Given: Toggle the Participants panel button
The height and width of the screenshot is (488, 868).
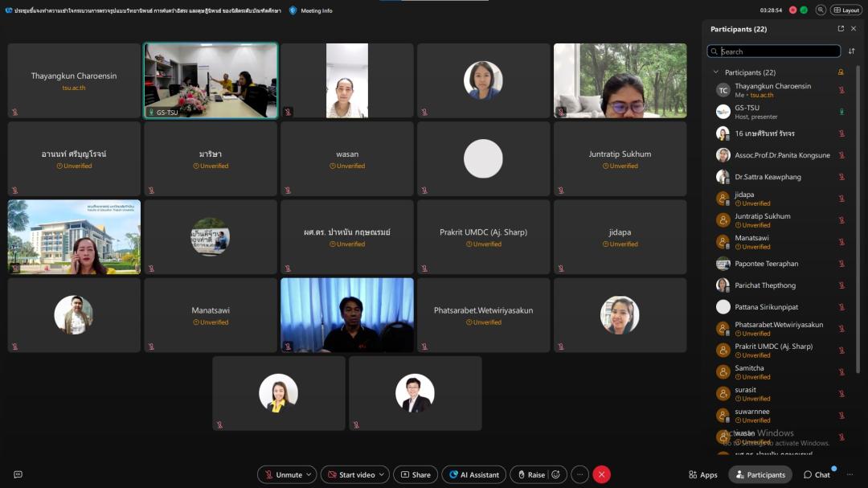Looking at the screenshot, I should 760,474.
